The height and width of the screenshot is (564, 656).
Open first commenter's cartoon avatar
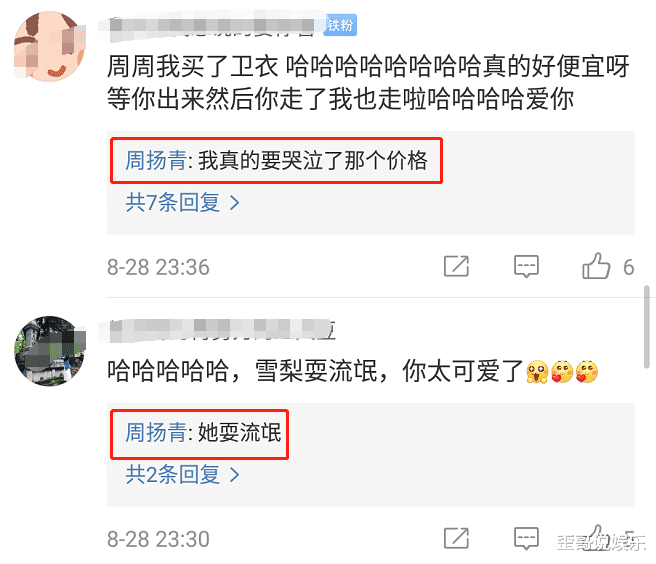[x=50, y=46]
